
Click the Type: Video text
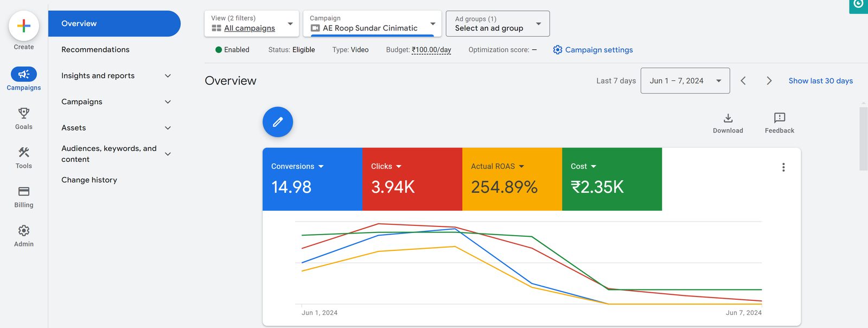tap(350, 49)
